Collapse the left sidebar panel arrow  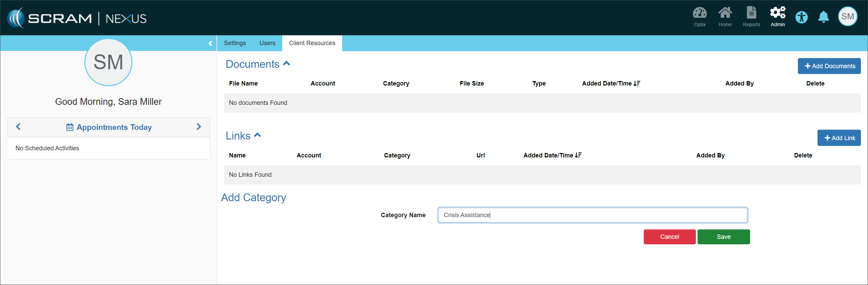point(210,43)
